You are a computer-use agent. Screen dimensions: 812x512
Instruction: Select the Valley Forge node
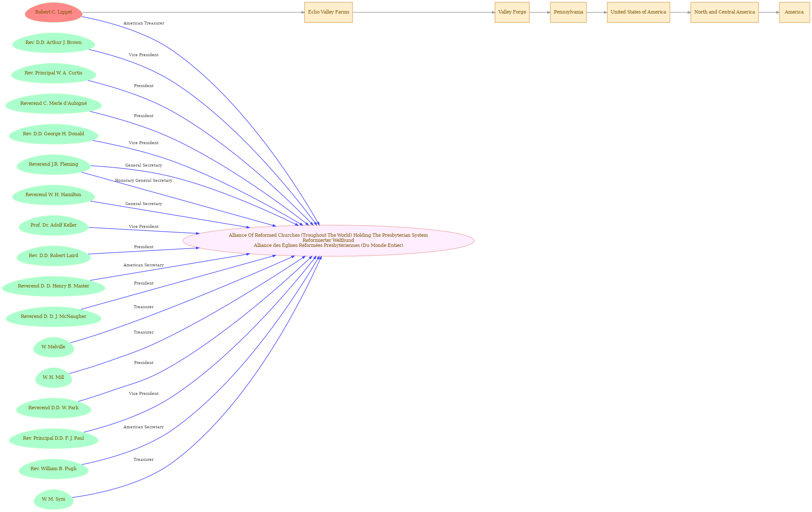tap(512, 12)
